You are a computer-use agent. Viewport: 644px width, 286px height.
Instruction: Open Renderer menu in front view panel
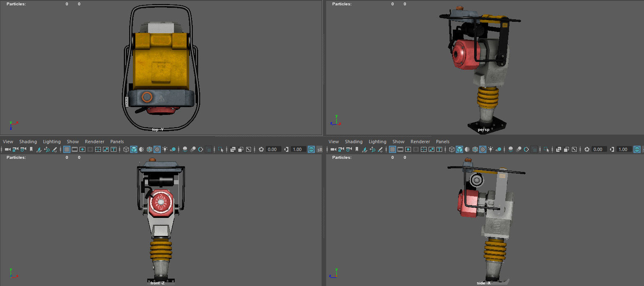point(94,142)
